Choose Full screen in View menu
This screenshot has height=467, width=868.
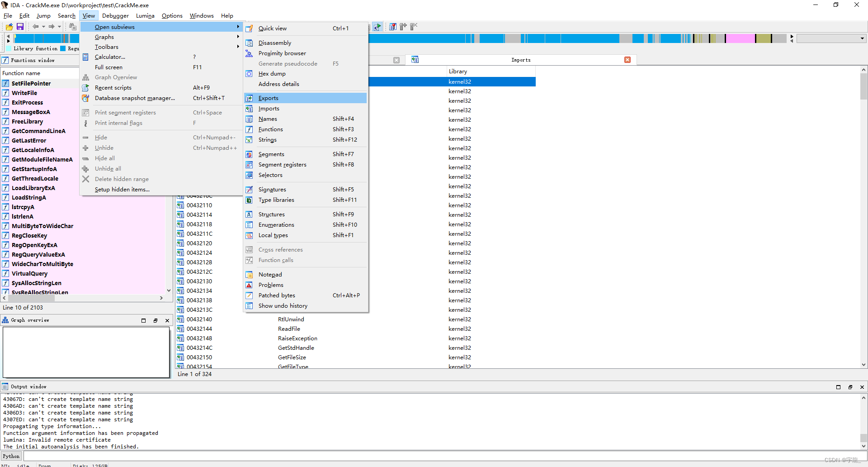161,67
